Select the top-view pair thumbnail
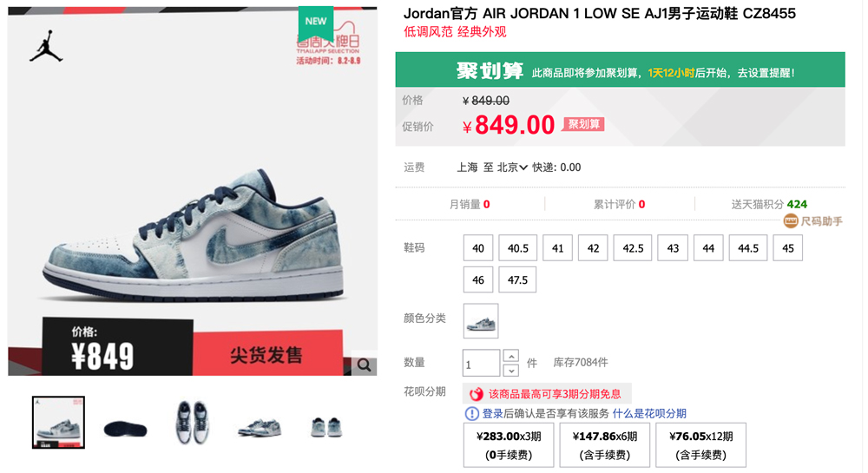 pos(192,423)
